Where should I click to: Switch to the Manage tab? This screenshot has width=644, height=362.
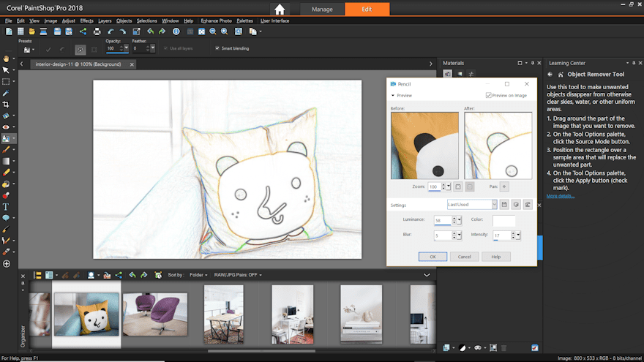click(x=322, y=10)
